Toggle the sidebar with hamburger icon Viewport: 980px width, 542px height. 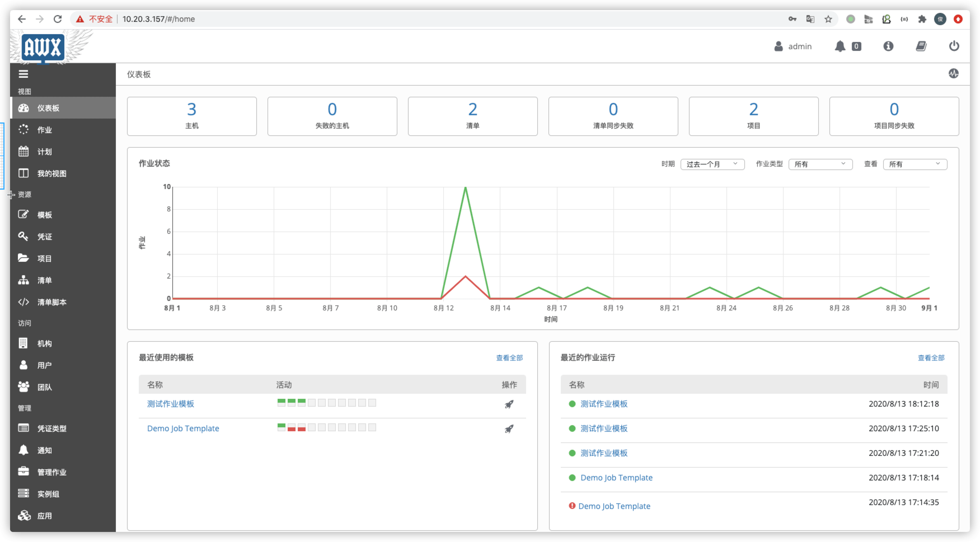coord(23,74)
